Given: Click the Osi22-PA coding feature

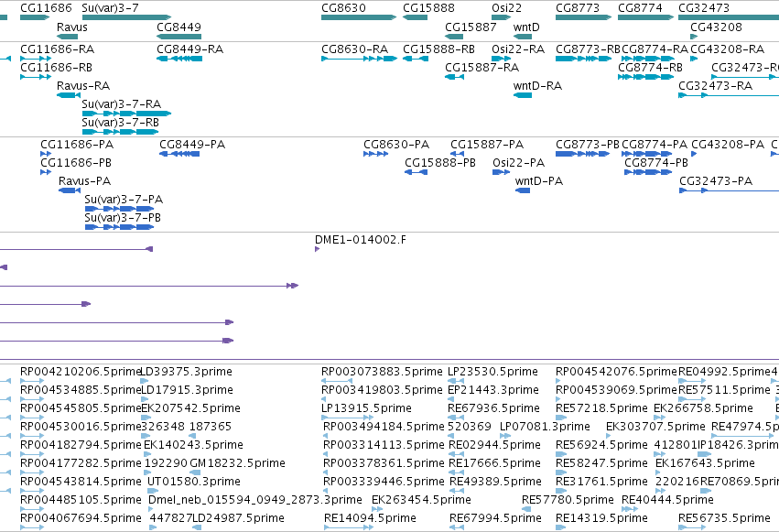Looking at the screenshot, I should pos(502,172).
